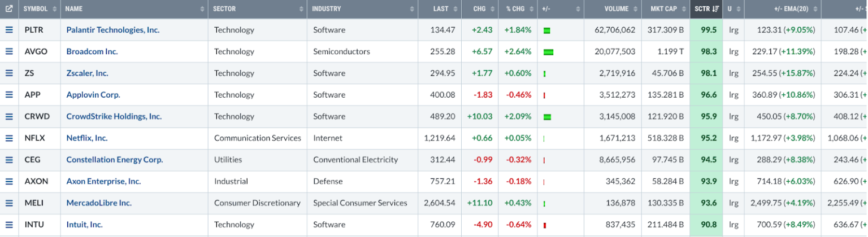This screenshot has height=237, width=868.
Task: Click the +2.64% change value for AVGO
Action: click(x=517, y=51)
